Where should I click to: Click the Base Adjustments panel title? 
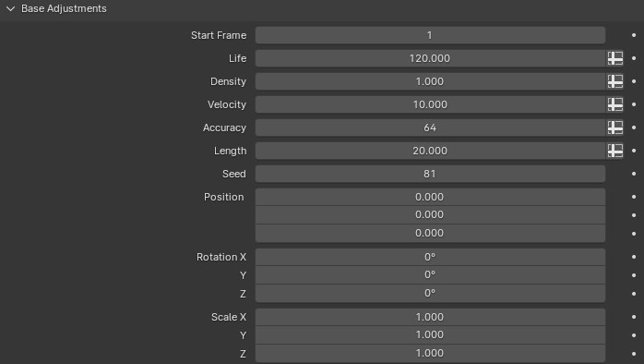click(x=64, y=8)
